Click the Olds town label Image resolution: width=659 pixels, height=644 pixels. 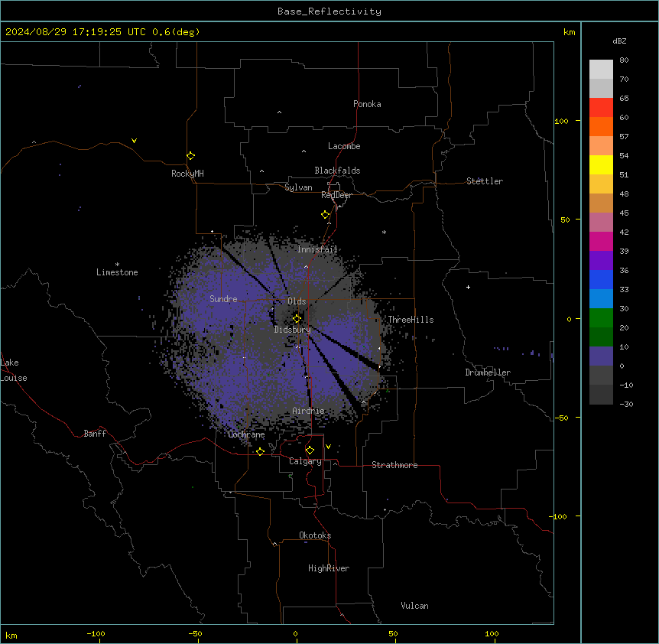pos(297,301)
